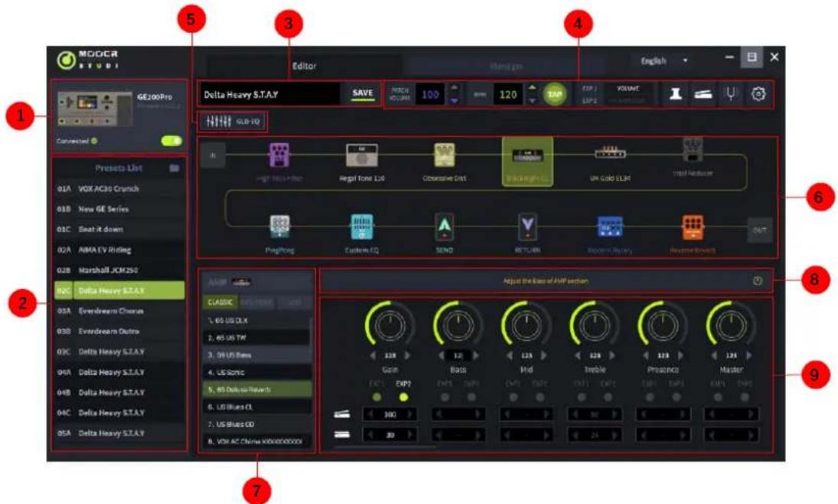
Task: Decrease BPM with down arrow
Action: click(532, 100)
